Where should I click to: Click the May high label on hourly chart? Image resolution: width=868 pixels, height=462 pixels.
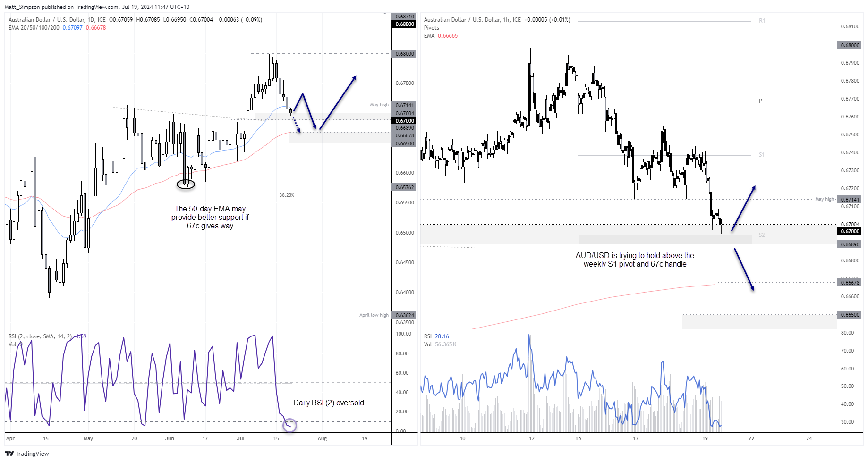click(825, 199)
